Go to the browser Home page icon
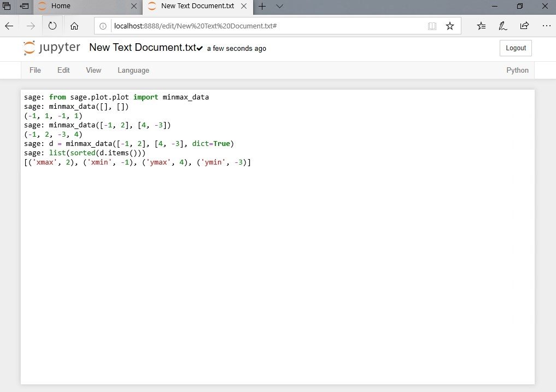 click(74, 26)
